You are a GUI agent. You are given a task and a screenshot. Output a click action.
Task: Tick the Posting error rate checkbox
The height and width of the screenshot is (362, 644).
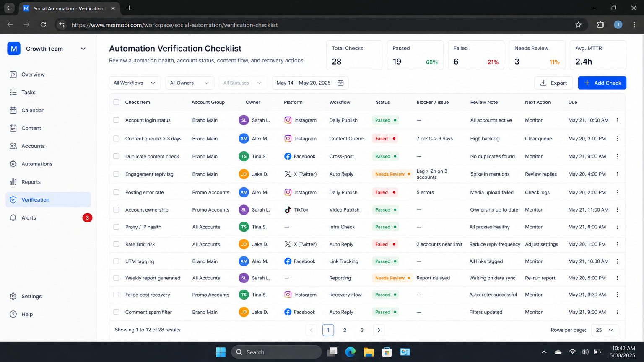(x=117, y=192)
